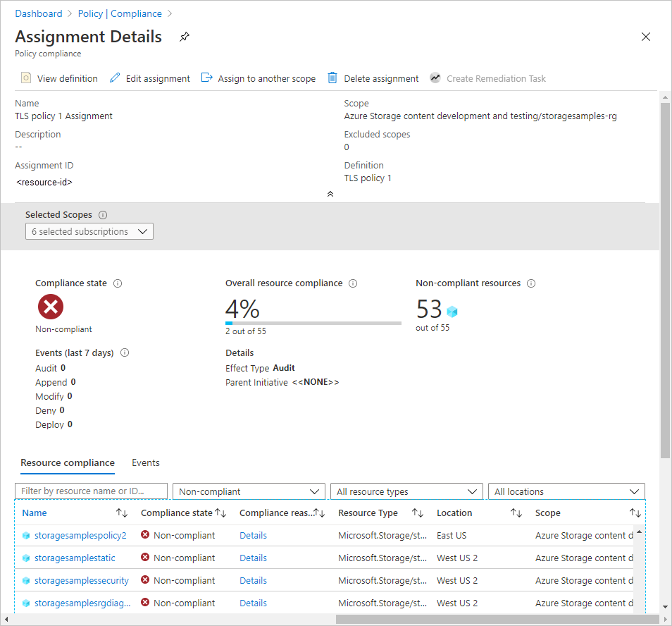Click the filter by resource name field
Viewport: 672px width, 626px height.
[x=91, y=491]
